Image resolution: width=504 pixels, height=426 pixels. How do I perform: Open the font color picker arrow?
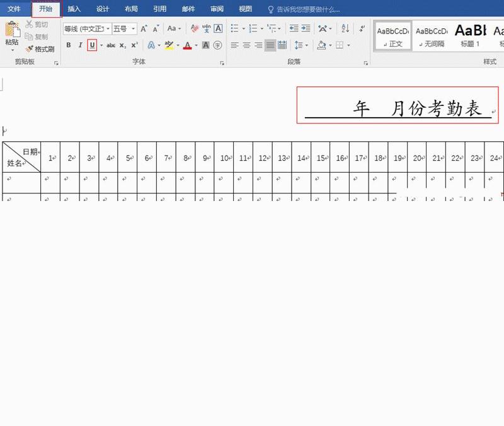click(x=196, y=45)
